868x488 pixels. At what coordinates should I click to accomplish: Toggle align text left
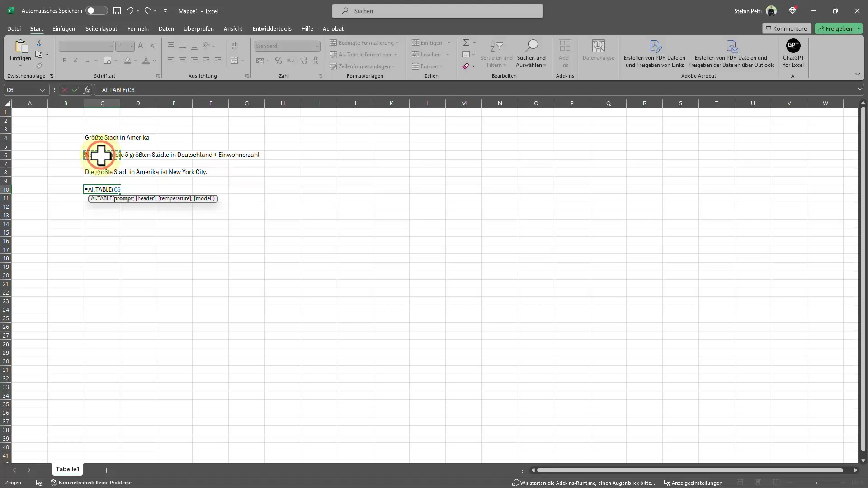pyautogui.click(x=171, y=61)
